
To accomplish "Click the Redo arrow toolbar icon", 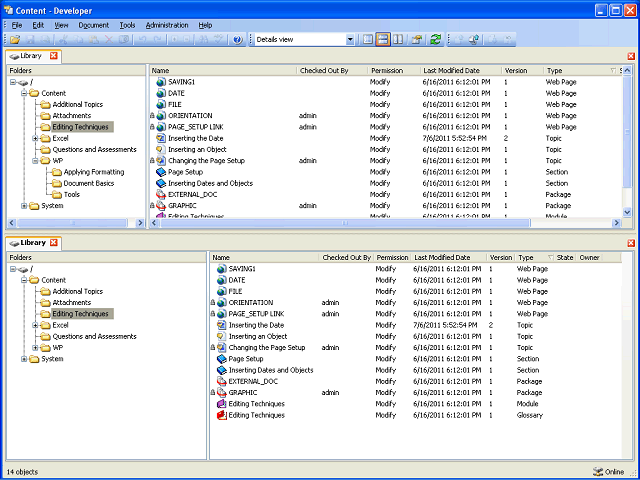I will [158, 40].
